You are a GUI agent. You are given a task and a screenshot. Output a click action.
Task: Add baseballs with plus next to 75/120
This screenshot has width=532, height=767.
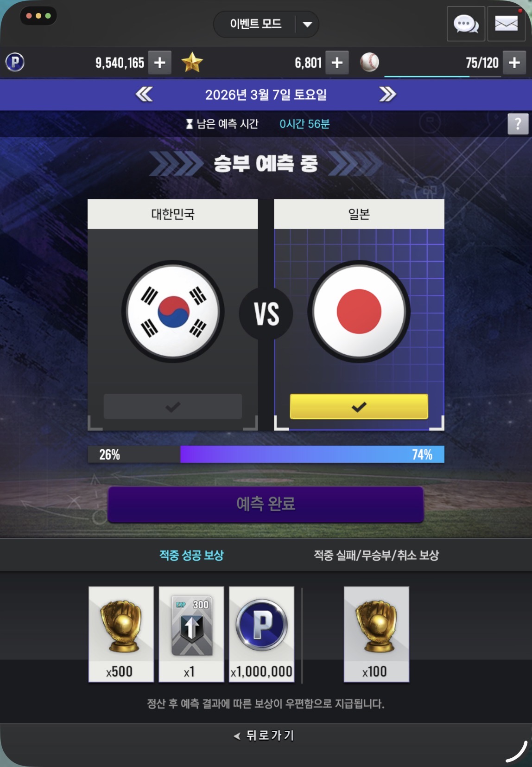click(514, 63)
